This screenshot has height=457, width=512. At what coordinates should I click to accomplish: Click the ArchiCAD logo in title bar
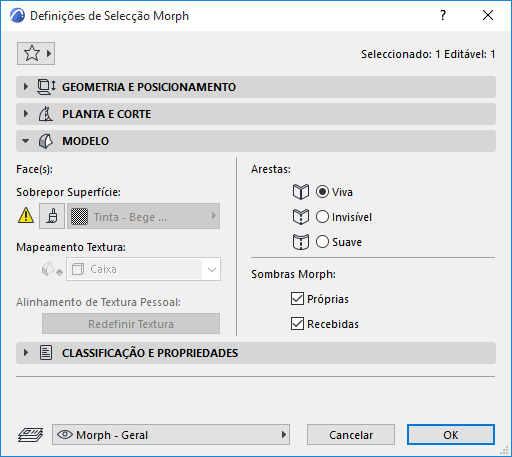[17, 16]
